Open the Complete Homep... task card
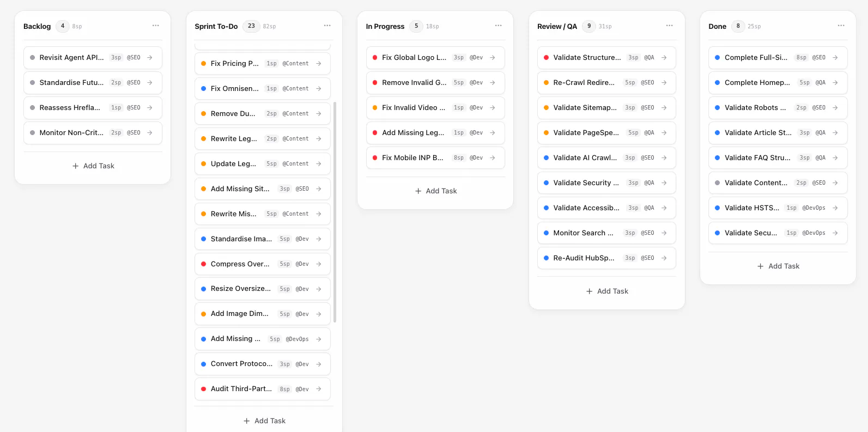 [x=778, y=83]
